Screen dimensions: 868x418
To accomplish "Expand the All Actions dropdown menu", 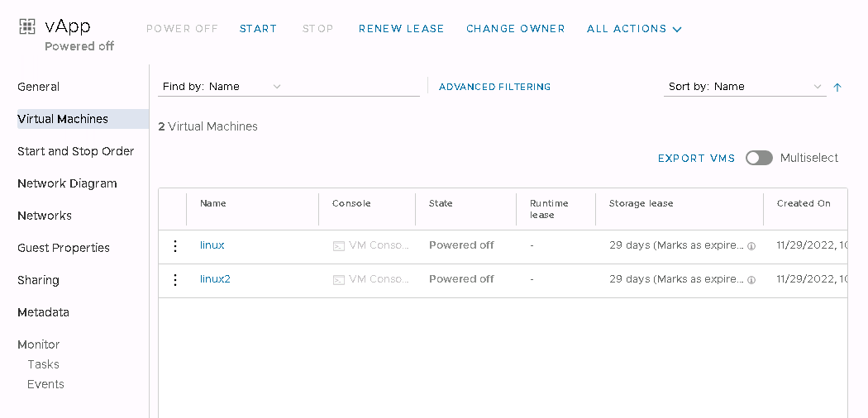I will (x=634, y=29).
